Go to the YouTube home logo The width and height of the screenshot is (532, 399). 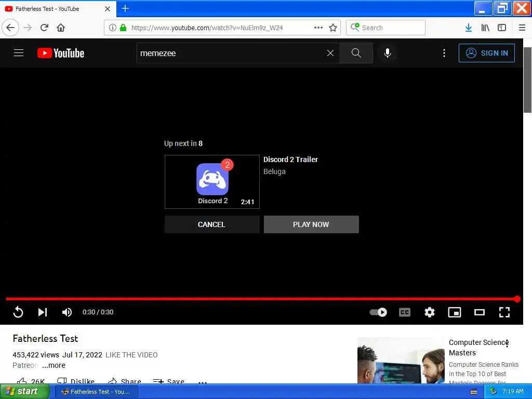[x=61, y=53]
